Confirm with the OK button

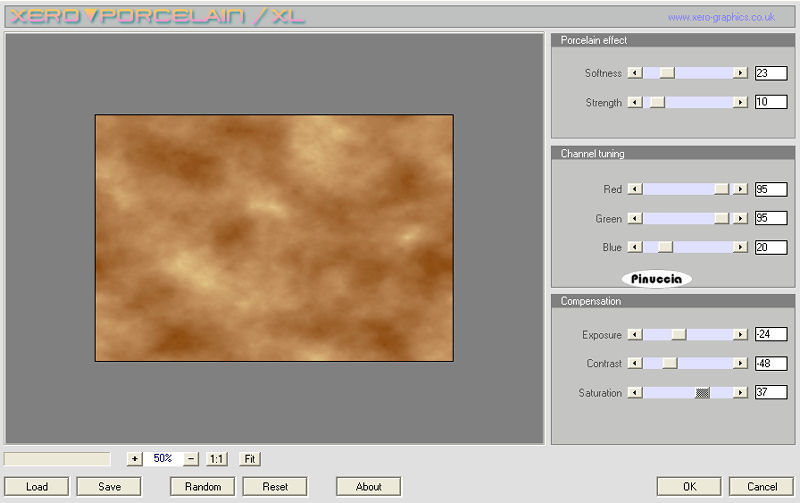[x=689, y=487]
